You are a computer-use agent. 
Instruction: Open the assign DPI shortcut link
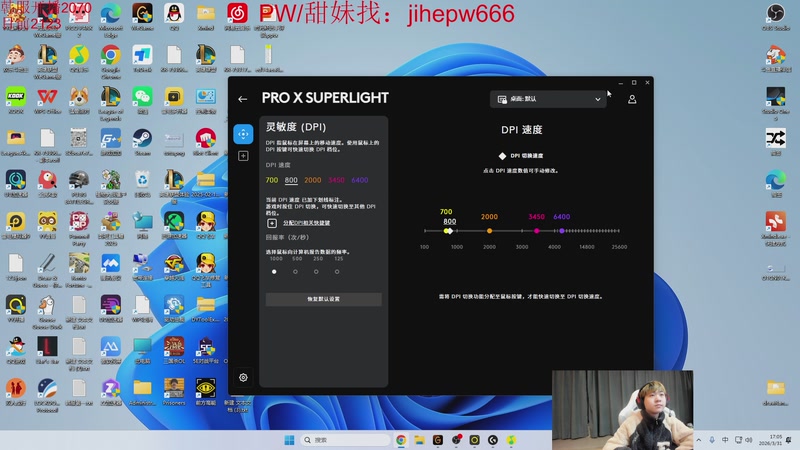coord(307,223)
